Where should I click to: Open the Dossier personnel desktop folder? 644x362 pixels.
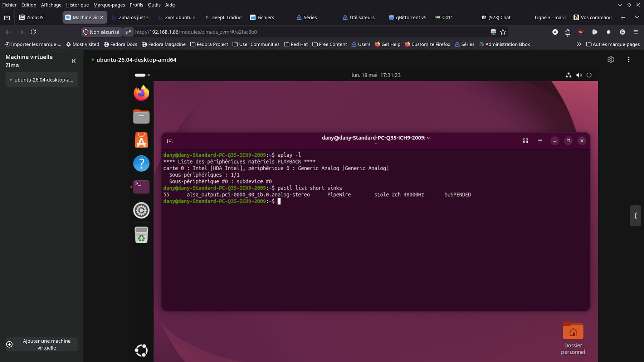[573, 338]
